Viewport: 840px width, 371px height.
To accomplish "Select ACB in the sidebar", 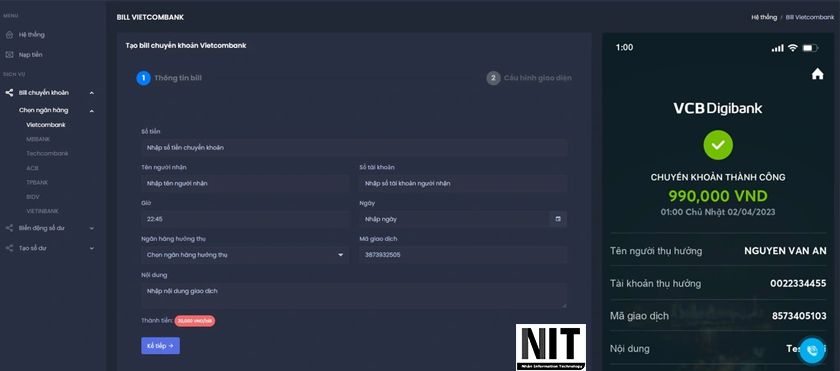I will pos(32,168).
